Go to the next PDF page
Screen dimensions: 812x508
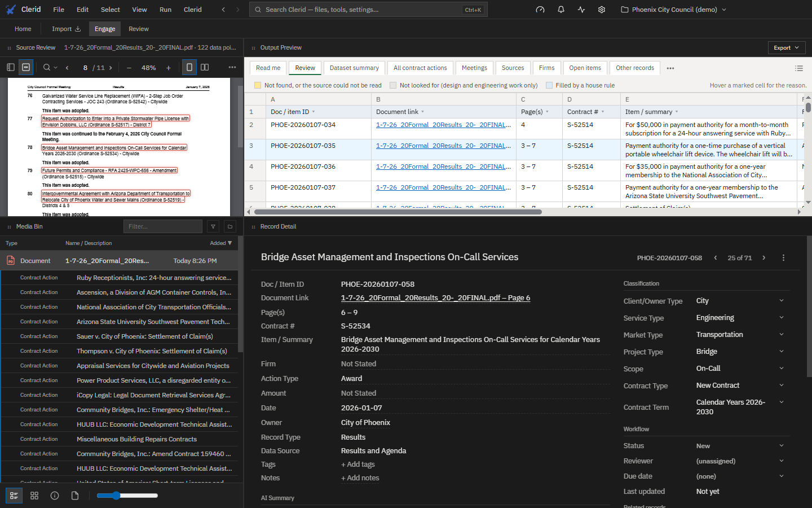click(111, 68)
